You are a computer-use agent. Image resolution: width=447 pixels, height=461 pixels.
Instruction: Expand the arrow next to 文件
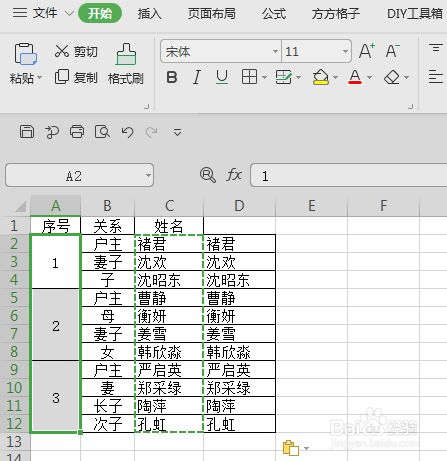point(69,14)
